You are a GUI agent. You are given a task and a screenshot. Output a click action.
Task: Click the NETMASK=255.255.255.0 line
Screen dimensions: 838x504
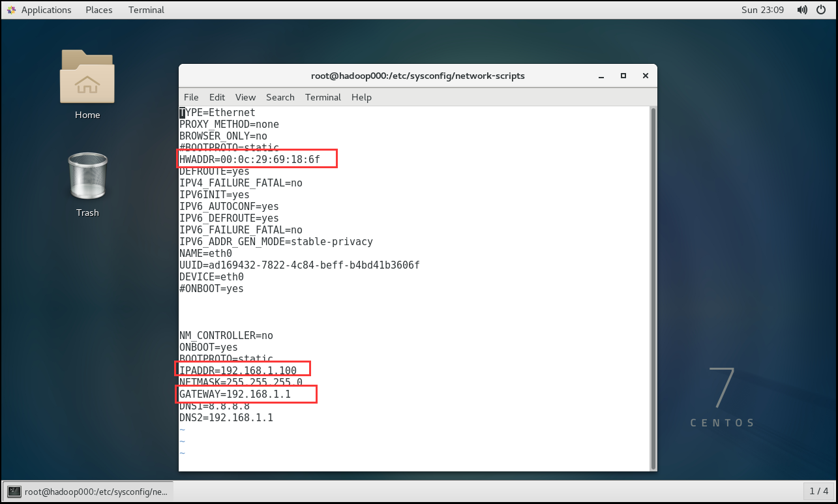[241, 383]
